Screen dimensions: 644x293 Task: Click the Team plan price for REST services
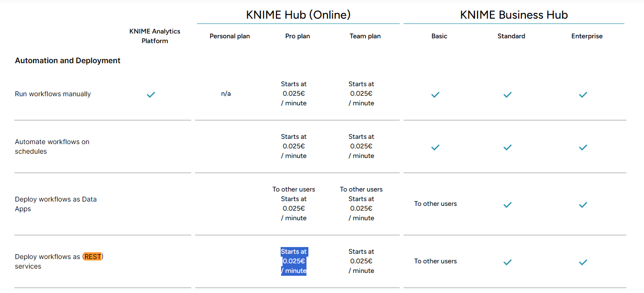361,261
